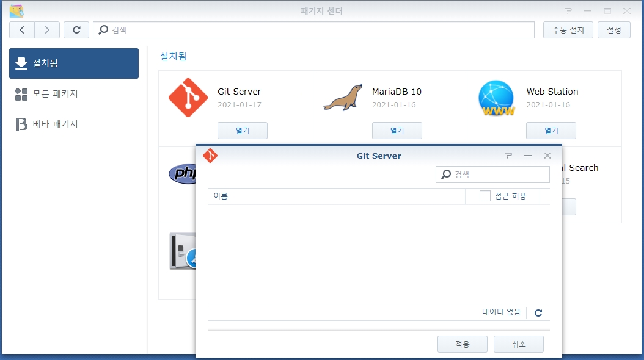Go forward in Package Center
Screen dimensions: 644x360
click(x=47, y=30)
